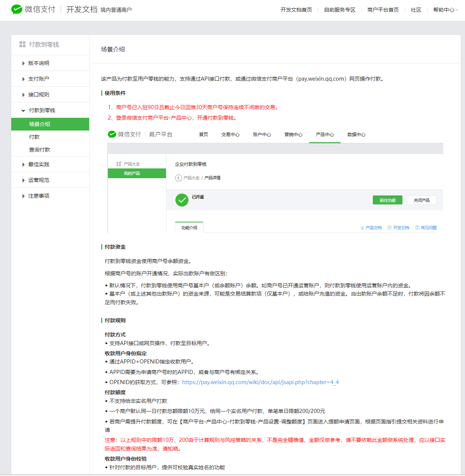The height and width of the screenshot is (476, 465).
Task: Expand the 运营规范 sidebar section
Action: [50, 180]
